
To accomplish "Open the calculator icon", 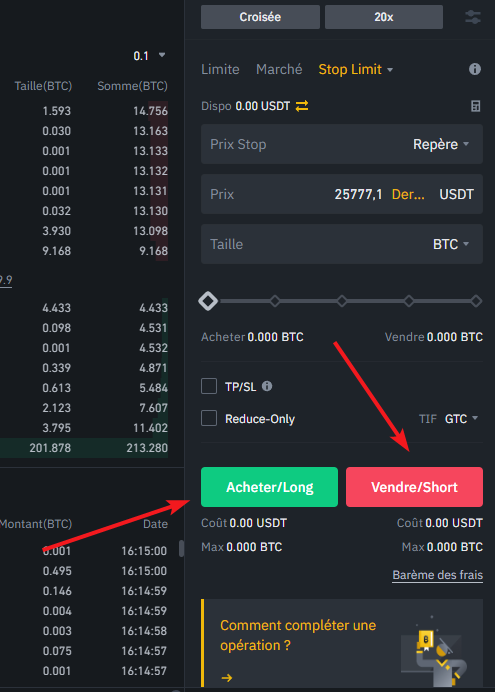I will pos(476,106).
